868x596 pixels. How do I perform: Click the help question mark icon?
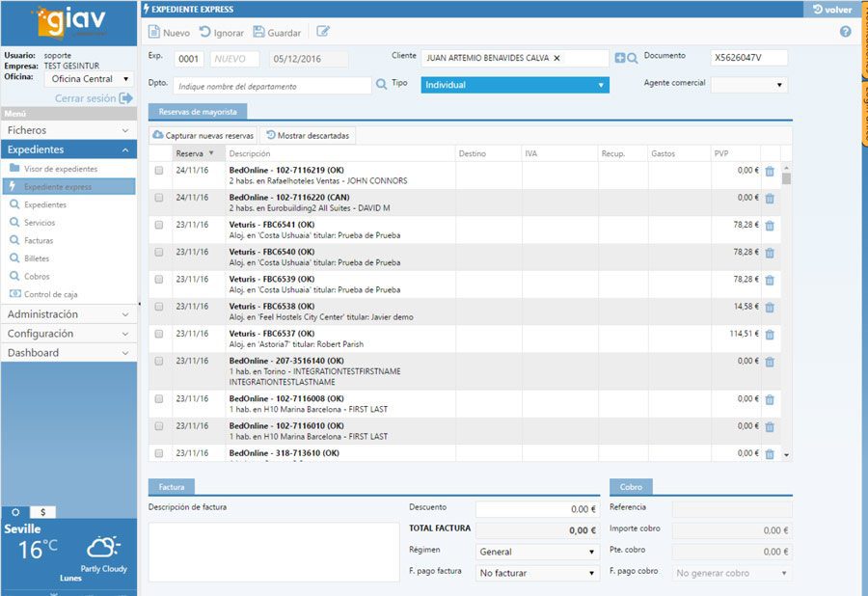[845, 32]
